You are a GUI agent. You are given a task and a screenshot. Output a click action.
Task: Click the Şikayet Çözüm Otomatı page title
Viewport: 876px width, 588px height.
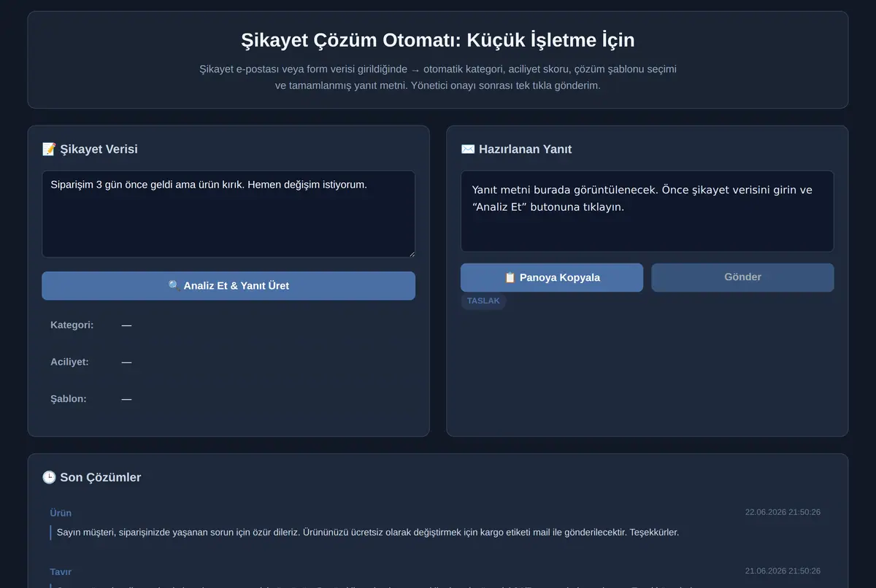point(438,39)
